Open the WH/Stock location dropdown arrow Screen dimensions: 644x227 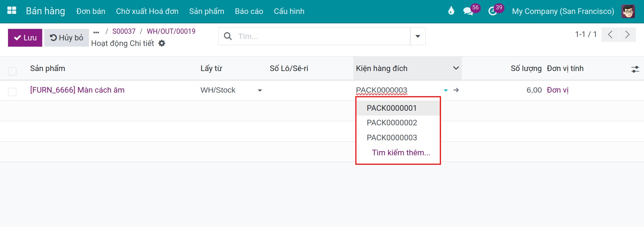click(x=260, y=91)
